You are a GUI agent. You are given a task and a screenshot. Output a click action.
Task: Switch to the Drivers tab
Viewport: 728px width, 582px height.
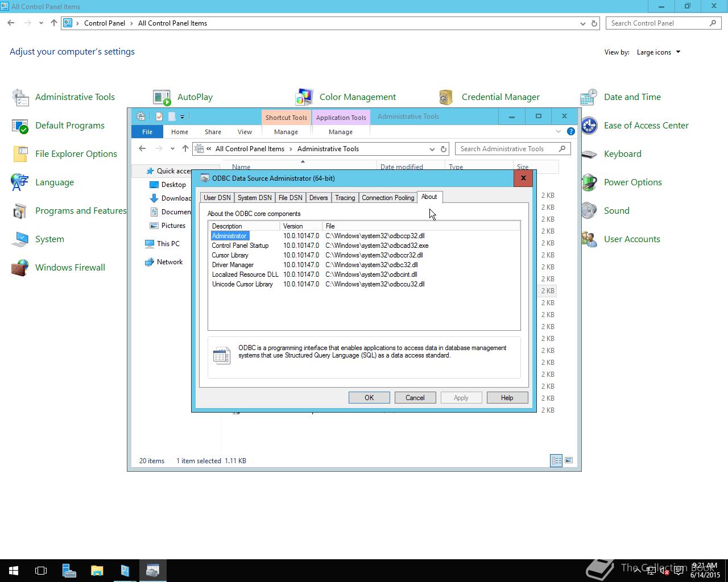click(x=318, y=198)
